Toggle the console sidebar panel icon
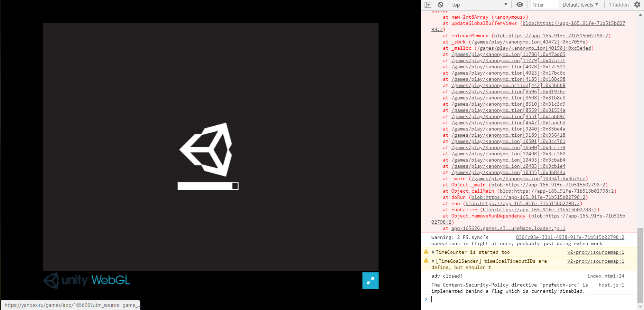644x310 pixels. tap(428, 5)
